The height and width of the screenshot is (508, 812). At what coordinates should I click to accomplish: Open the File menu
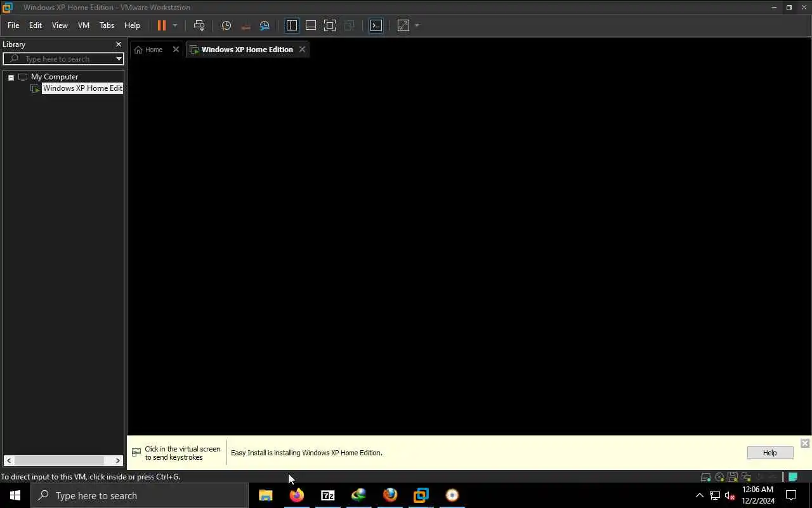click(13, 25)
